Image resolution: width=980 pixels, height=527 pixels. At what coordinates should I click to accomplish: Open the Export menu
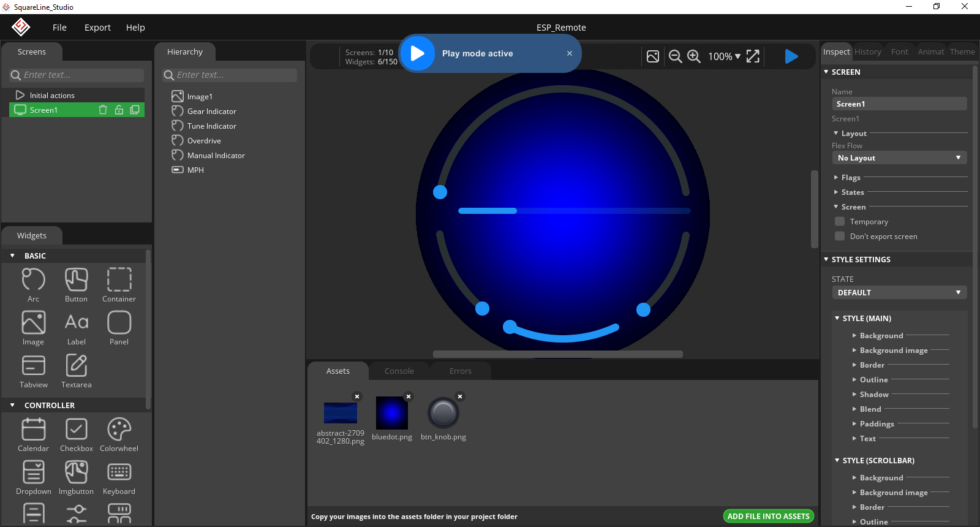97,28
